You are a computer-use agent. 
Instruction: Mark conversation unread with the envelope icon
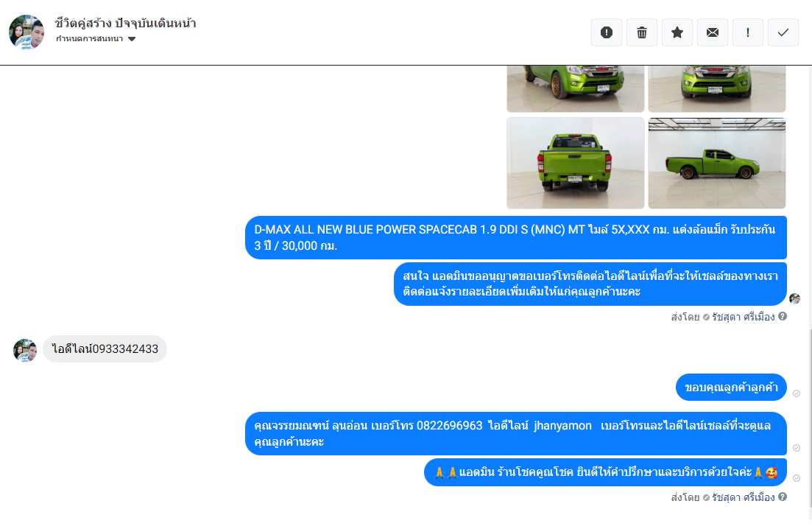coord(713,32)
